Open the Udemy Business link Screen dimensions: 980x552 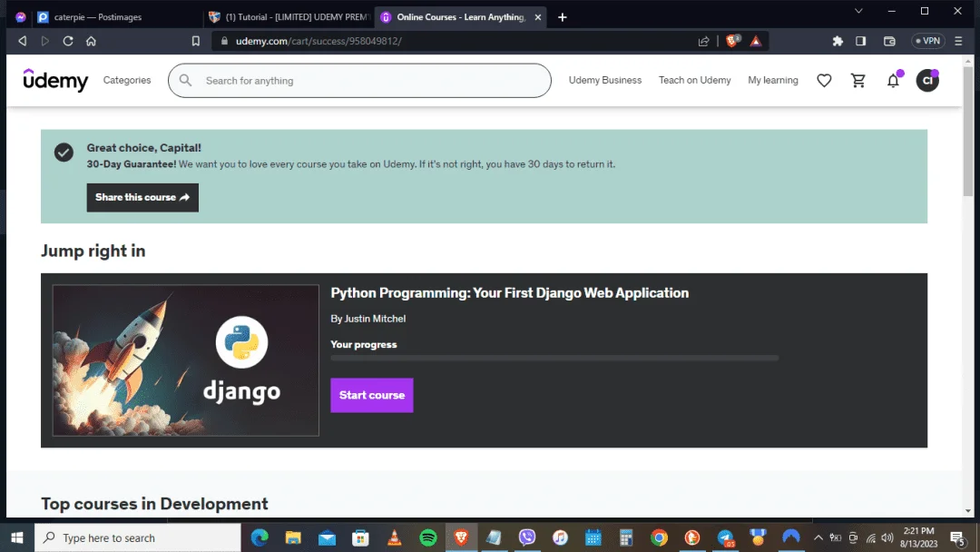[605, 80]
